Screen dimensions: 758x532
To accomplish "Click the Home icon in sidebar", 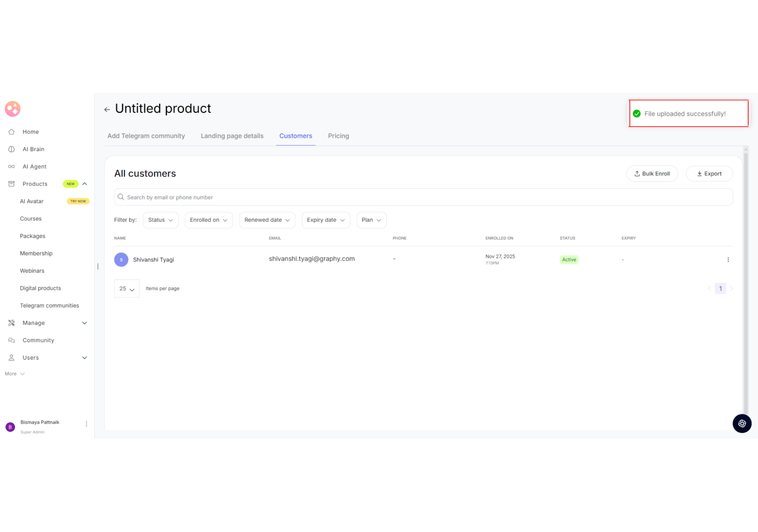I will (x=11, y=132).
